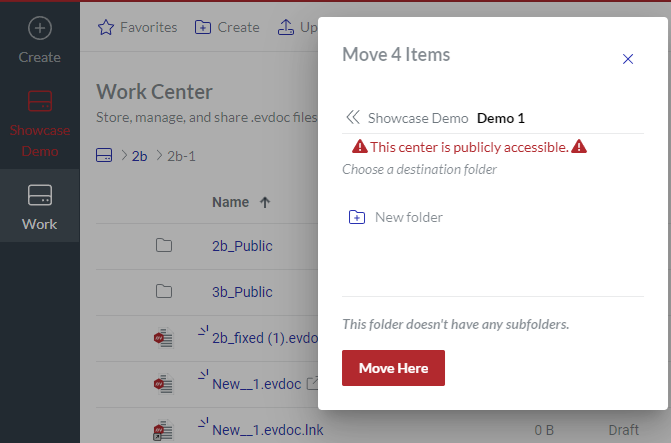Viewport: 671px width, 443px height.
Task: Click the right warning triangle icon
Action: tap(579, 146)
